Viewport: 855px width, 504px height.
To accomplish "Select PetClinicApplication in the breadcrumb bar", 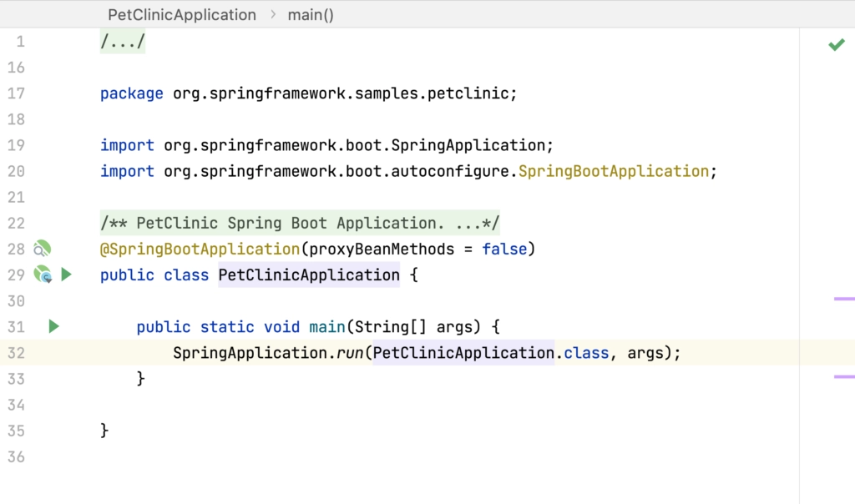I will click(181, 15).
